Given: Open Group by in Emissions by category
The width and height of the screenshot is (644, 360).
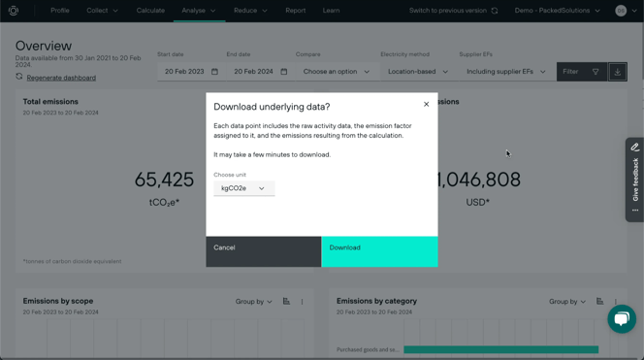Looking at the screenshot, I should coord(567,302).
